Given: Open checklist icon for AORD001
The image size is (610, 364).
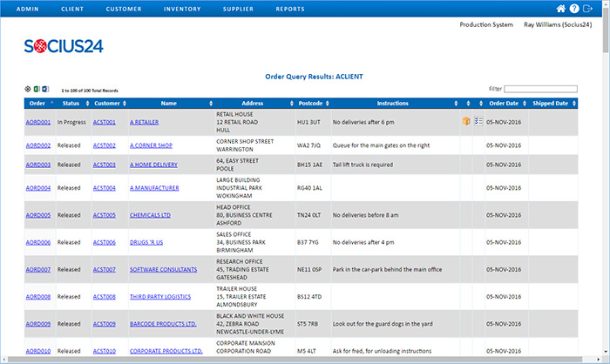Looking at the screenshot, I should coord(478,121).
